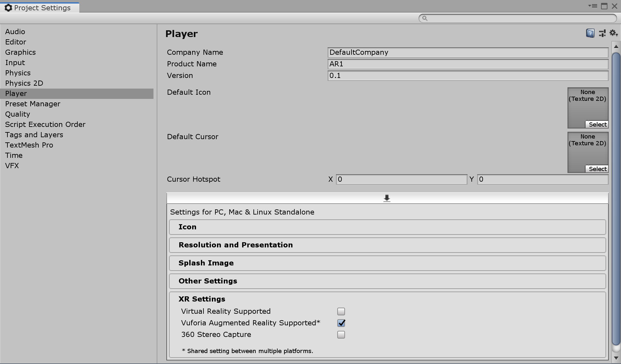
Task: Select Player in the settings list
Action: click(77, 93)
